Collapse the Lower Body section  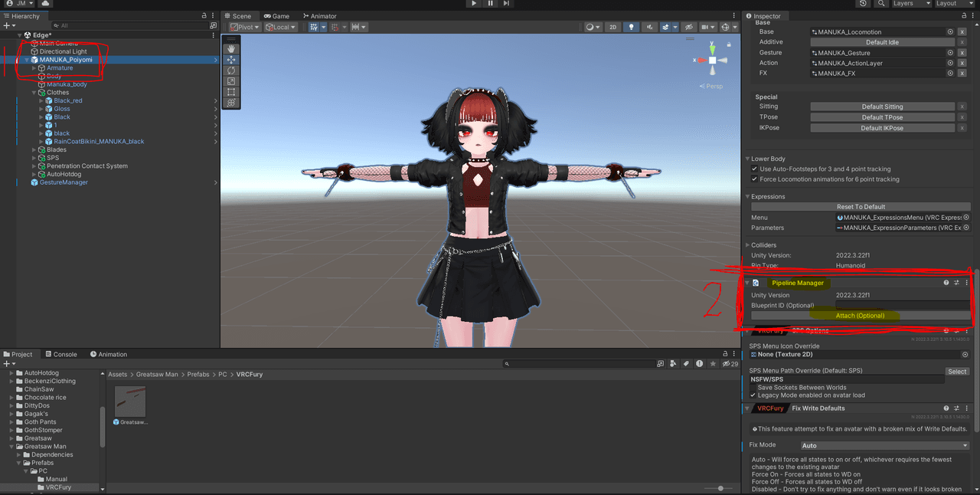point(747,159)
